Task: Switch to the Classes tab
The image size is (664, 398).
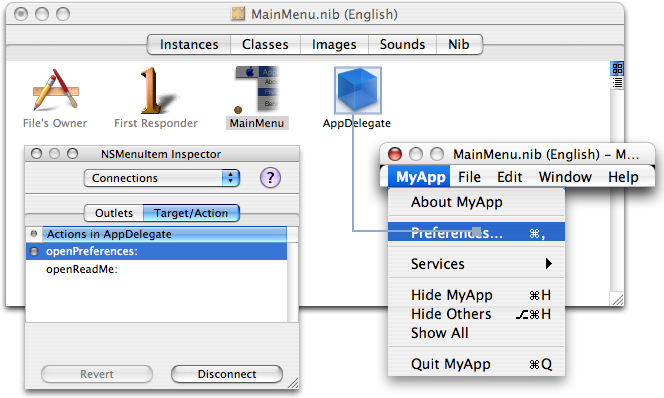Action: point(265,44)
